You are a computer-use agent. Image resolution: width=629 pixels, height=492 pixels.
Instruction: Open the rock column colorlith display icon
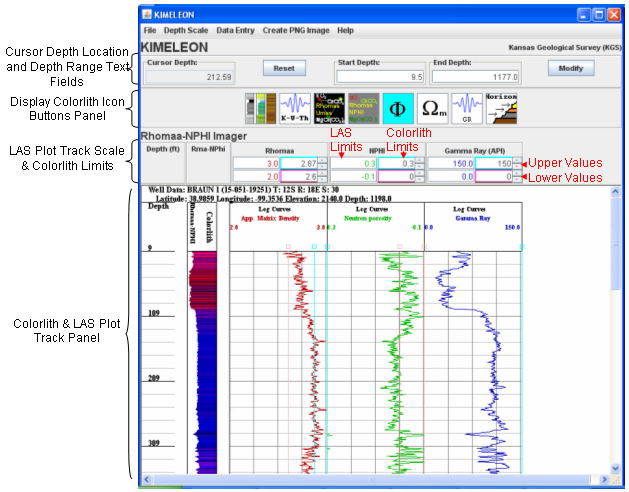coord(260,108)
